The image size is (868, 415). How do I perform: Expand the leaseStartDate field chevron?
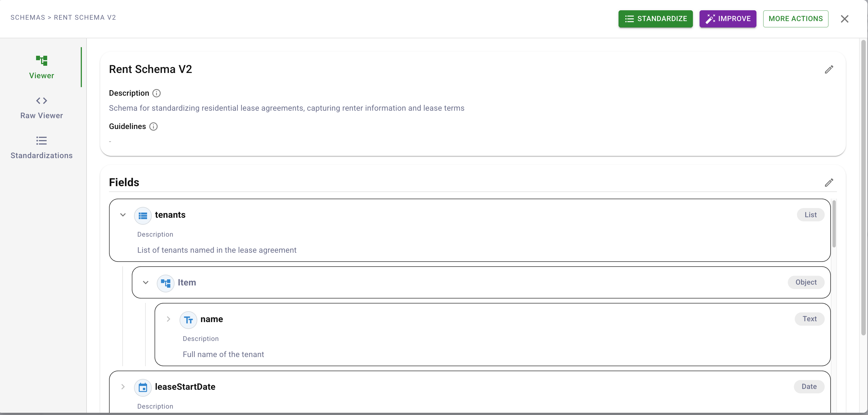(123, 387)
